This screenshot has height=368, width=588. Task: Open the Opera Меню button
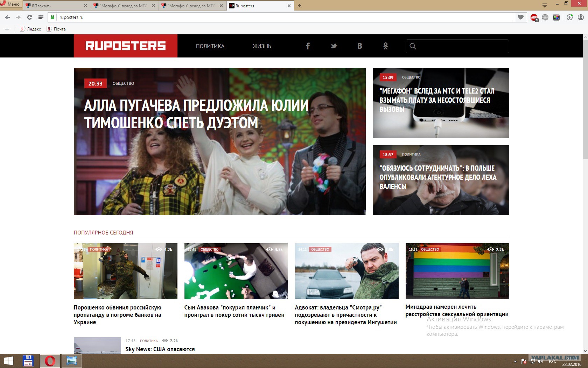[10, 4]
